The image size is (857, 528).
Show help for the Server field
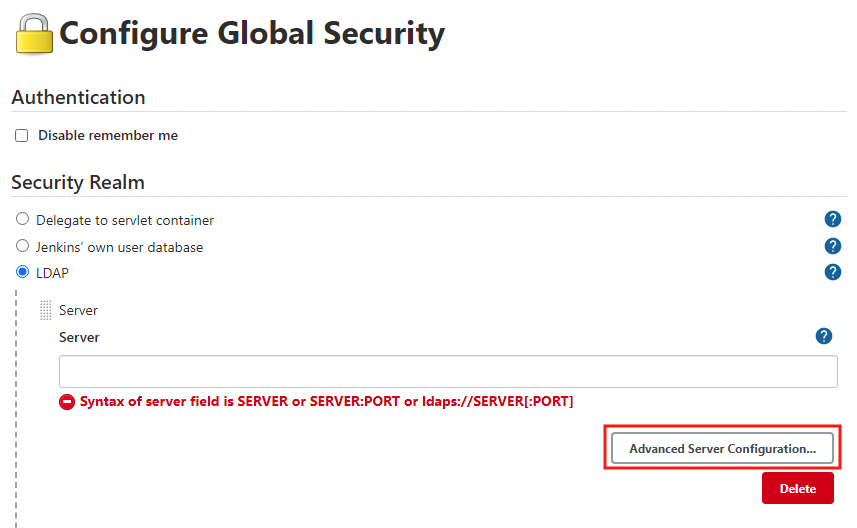click(x=824, y=336)
